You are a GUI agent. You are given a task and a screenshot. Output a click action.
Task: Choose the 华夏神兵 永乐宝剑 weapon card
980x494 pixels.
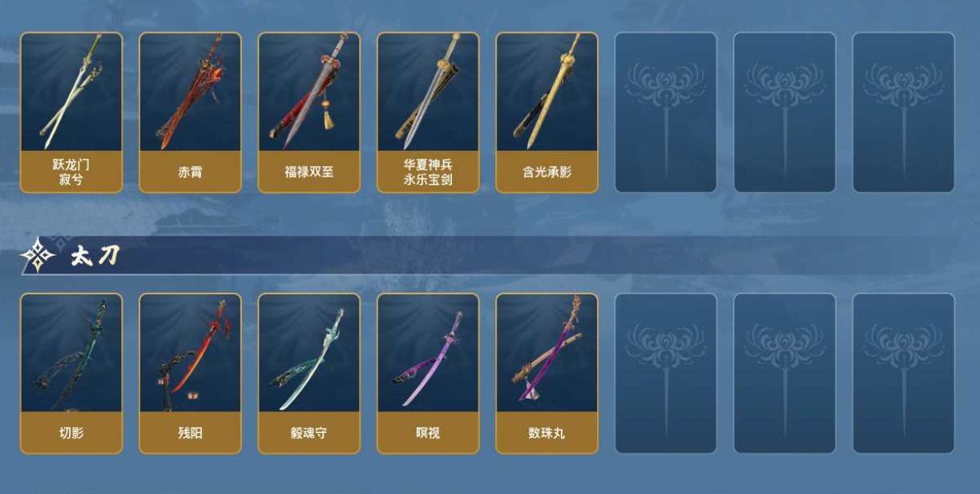coord(428,112)
